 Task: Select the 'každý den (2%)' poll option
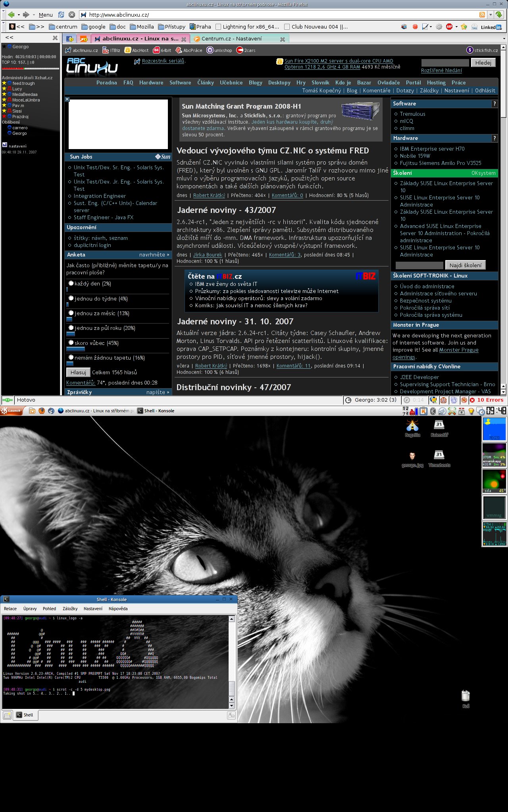71,283
